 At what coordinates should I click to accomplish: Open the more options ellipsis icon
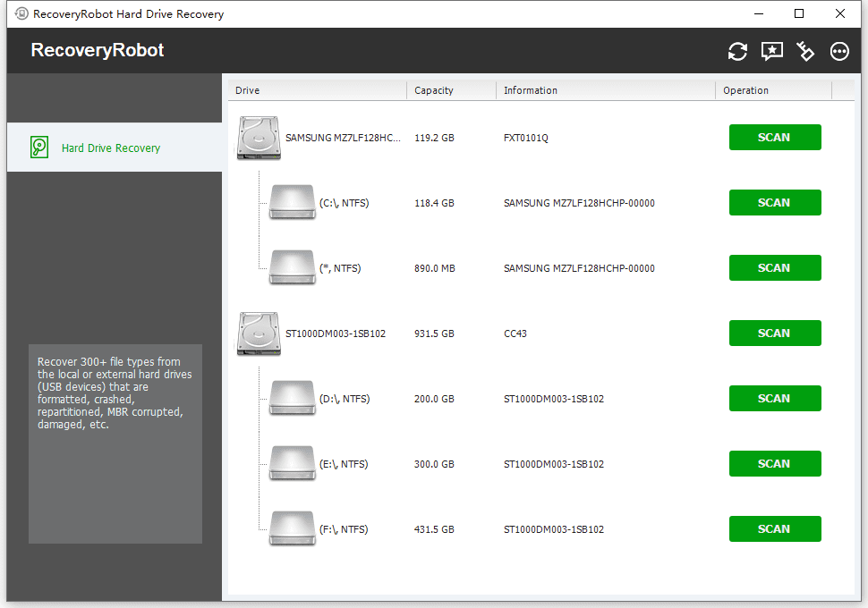[839, 52]
